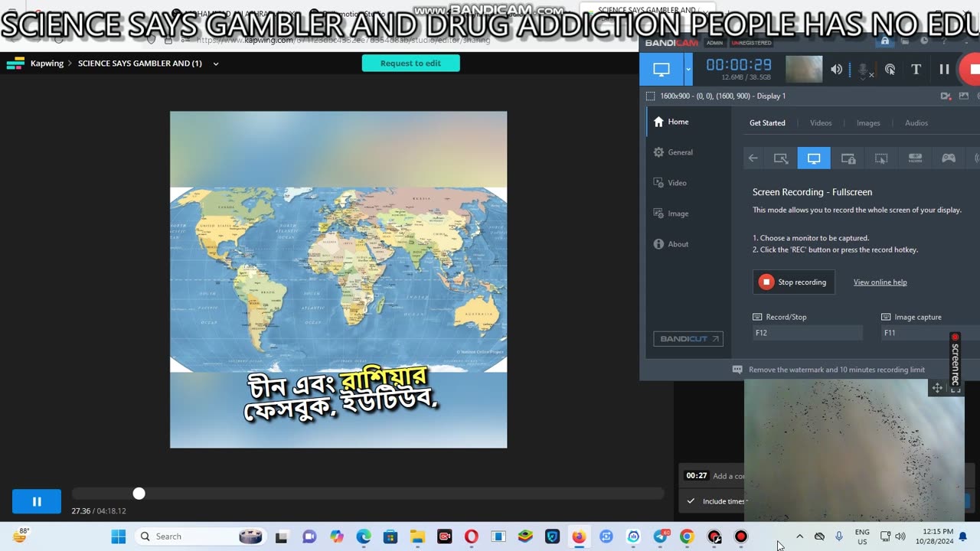
Task: Click the back arrow in mode selector
Action: point(753,158)
